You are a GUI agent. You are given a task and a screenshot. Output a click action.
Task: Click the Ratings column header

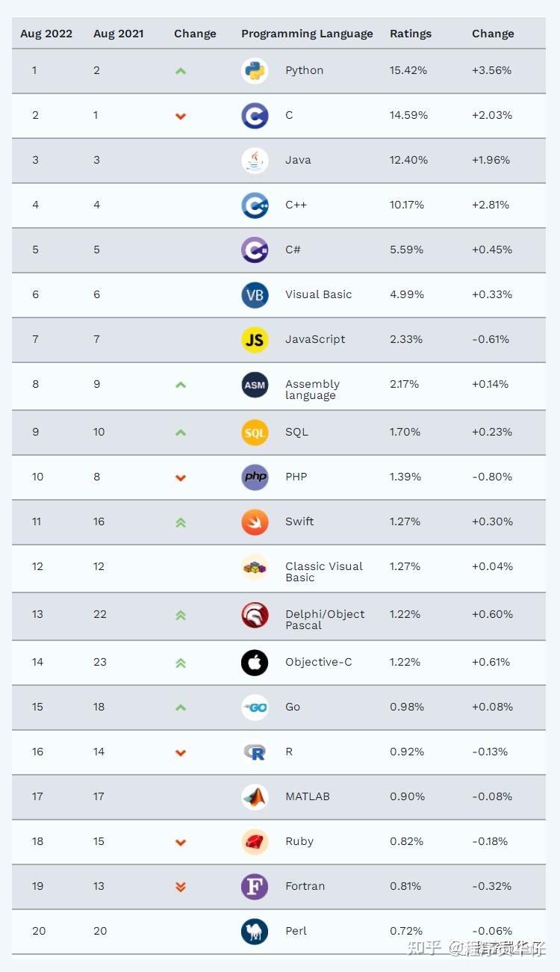tap(411, 34)
